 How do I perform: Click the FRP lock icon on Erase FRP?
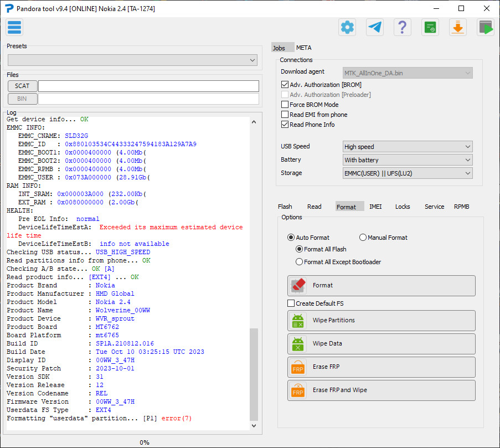(x=298, y=367)
